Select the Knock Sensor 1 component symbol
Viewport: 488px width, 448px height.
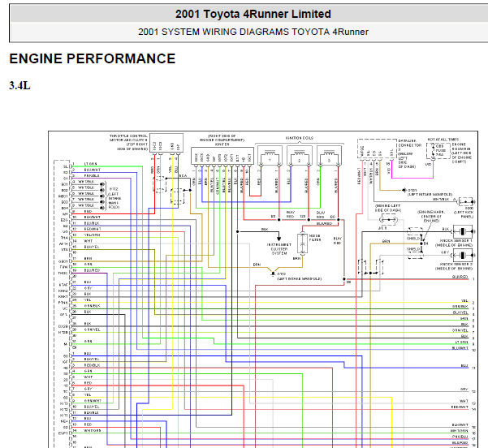[x=463, y=231]
